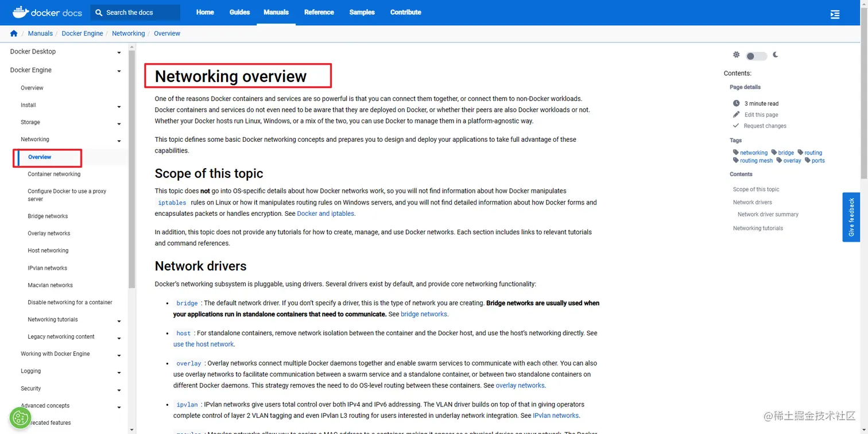The image size is (868, 434).
Task: Click the moon dark-mode icon
Action: tap(776, 55)
